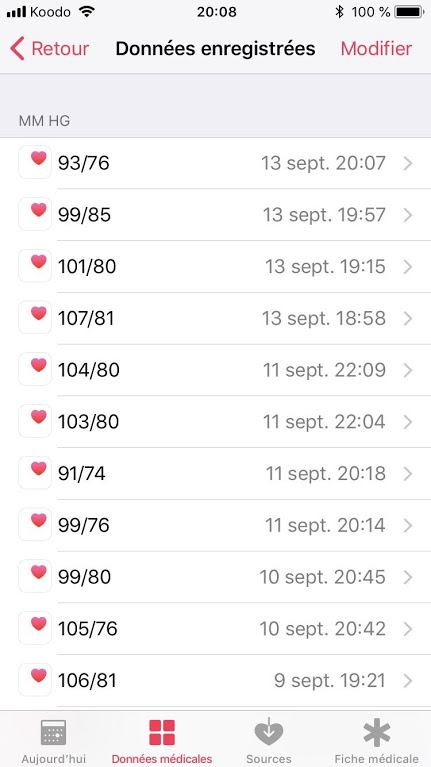Expand the 13 sept. 19:15 entry chevron
This screenshot has height=767, width=431.
[x=408, y=267]
